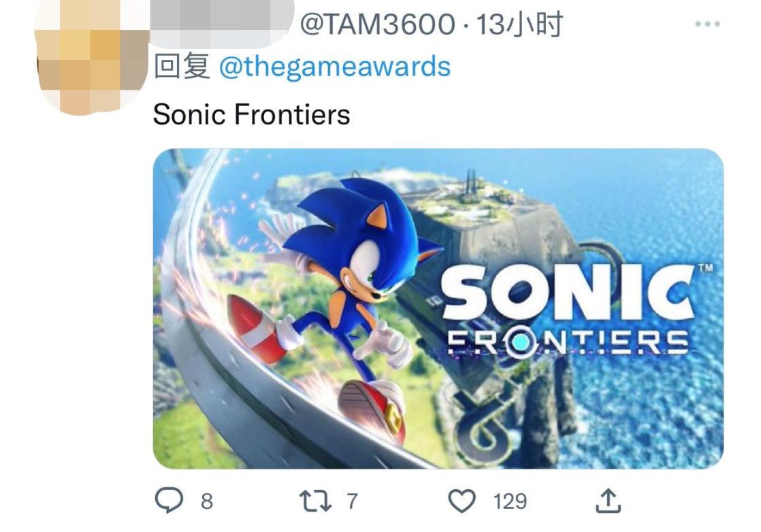Click the 回复 label before the mention

tap(182, 67)
